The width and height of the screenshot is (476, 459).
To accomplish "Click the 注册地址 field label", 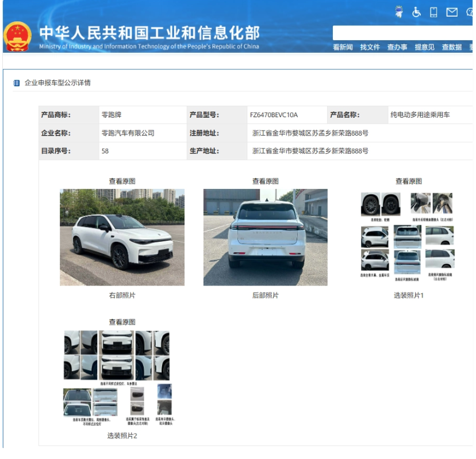I will [x=204, y=133].
